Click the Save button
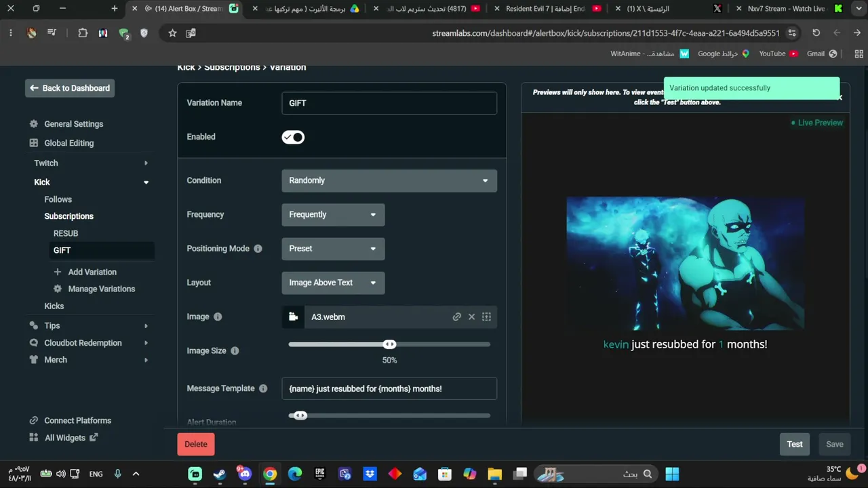Image resolution: width=868 pixels, height=488 pixels. point(835,444)
